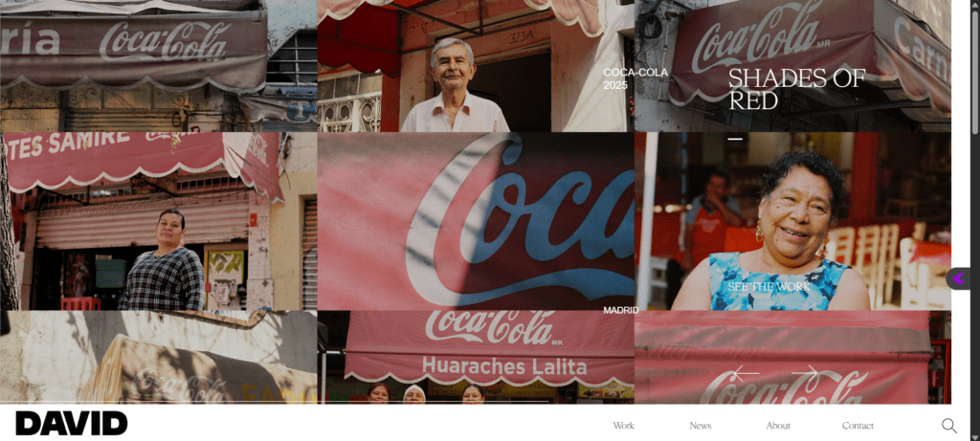Click the See the Work link

(x=768, y=287)
